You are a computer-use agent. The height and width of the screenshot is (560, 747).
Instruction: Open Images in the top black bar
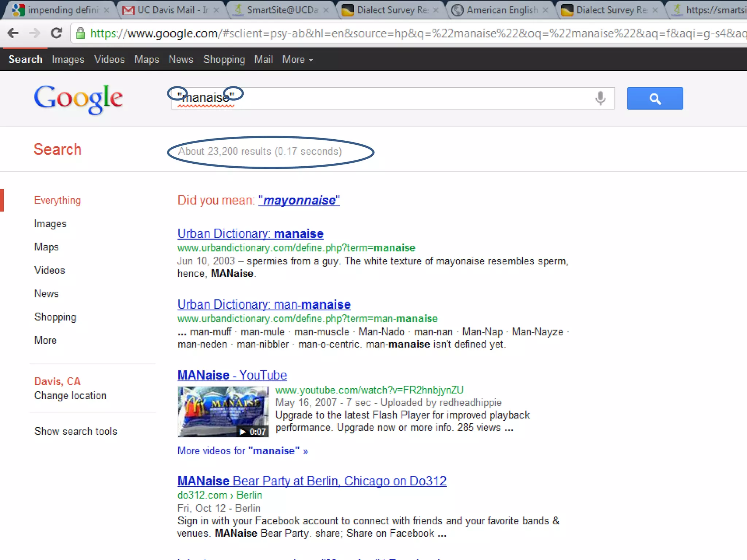pos(68,59)
